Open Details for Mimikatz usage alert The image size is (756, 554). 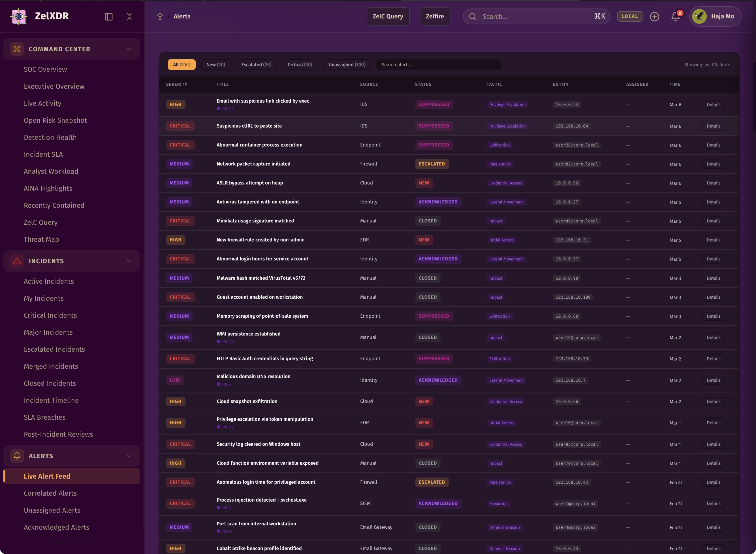[x=714, y=221]
